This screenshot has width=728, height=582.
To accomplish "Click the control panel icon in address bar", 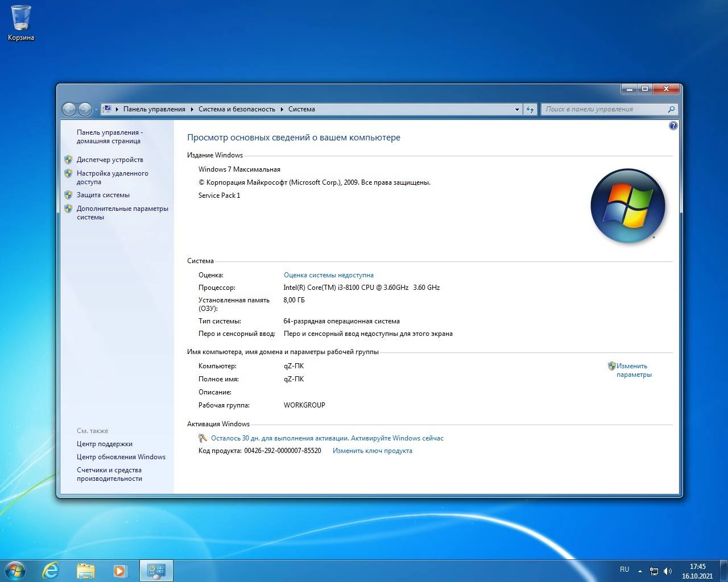I will point(107,109).
